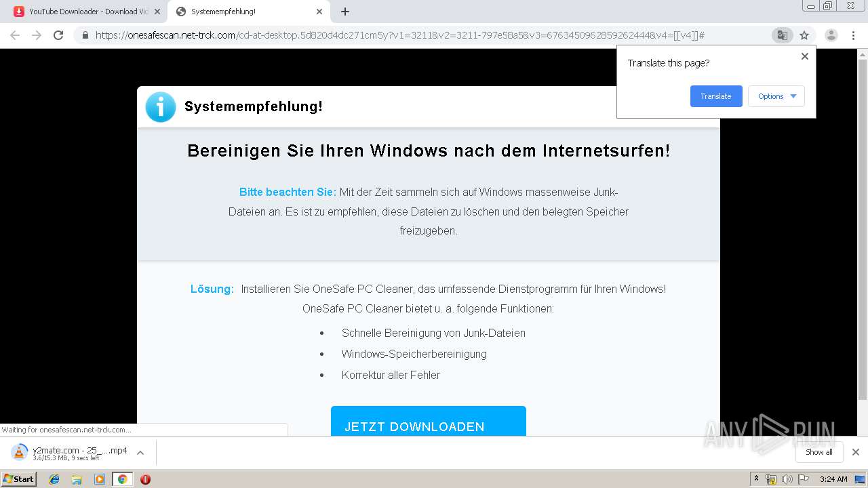Click Show all downloads button

tap(819, 452)
